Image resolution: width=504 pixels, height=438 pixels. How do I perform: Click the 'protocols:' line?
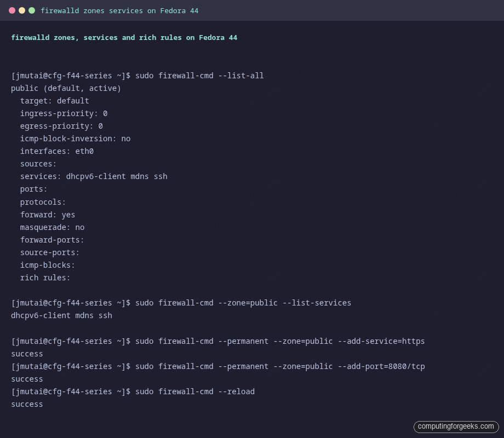coord(43,202)
